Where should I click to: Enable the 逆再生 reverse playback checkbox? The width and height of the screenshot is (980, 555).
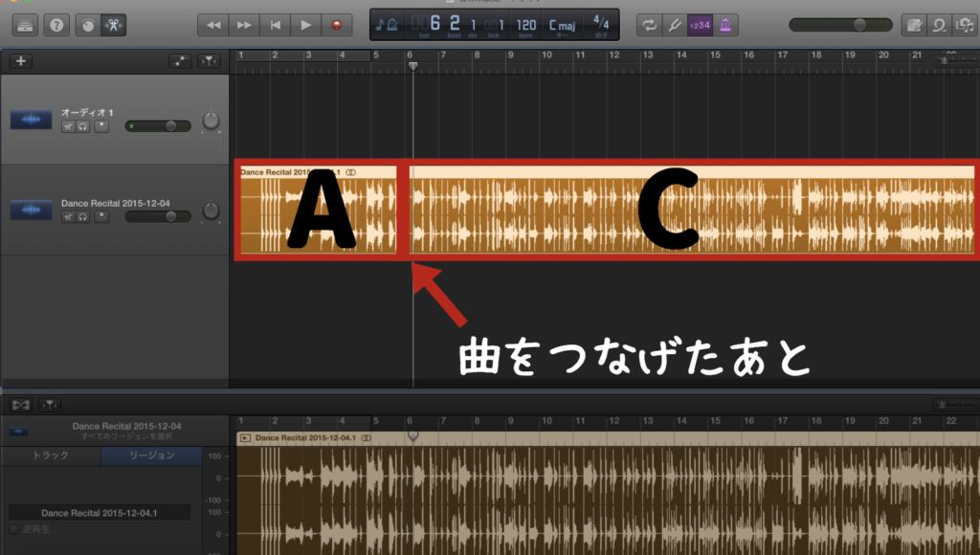(x=13, y=529)
